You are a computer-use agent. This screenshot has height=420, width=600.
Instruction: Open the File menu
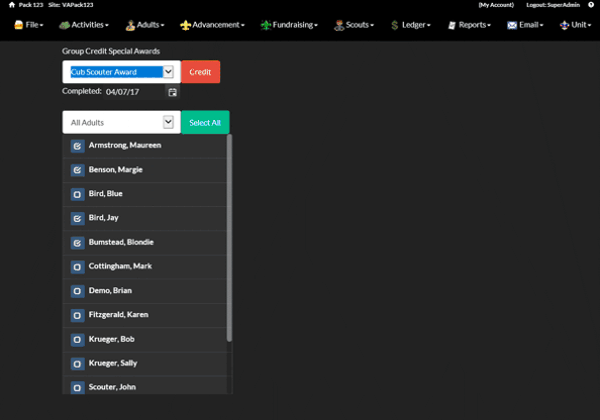click(29, 25)
